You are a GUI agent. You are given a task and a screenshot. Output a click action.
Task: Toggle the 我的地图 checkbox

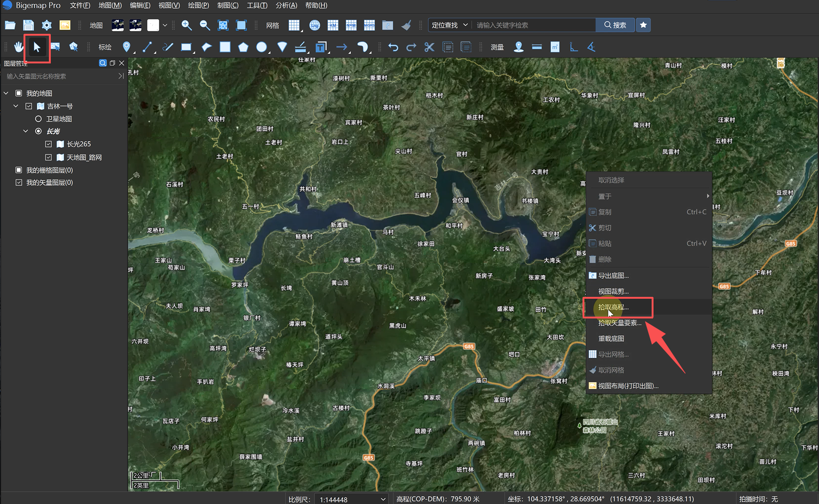tap(19, 93)
